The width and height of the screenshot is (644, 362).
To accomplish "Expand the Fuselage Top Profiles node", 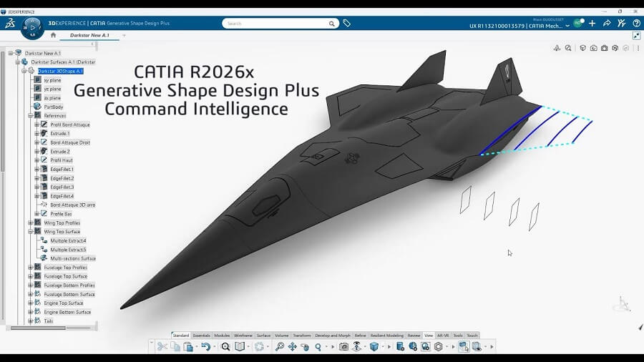I will (x=30, y=267).
